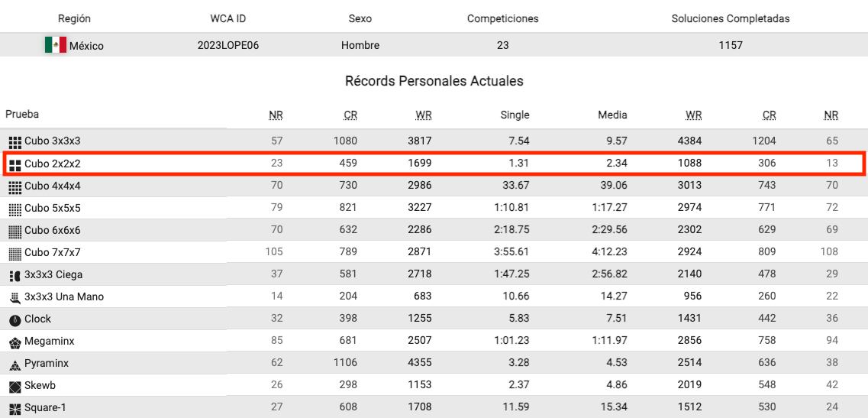The image size is (868, 418).
Task: Open the Cubo 7x7x7 event link
Action: coord(52,252)
